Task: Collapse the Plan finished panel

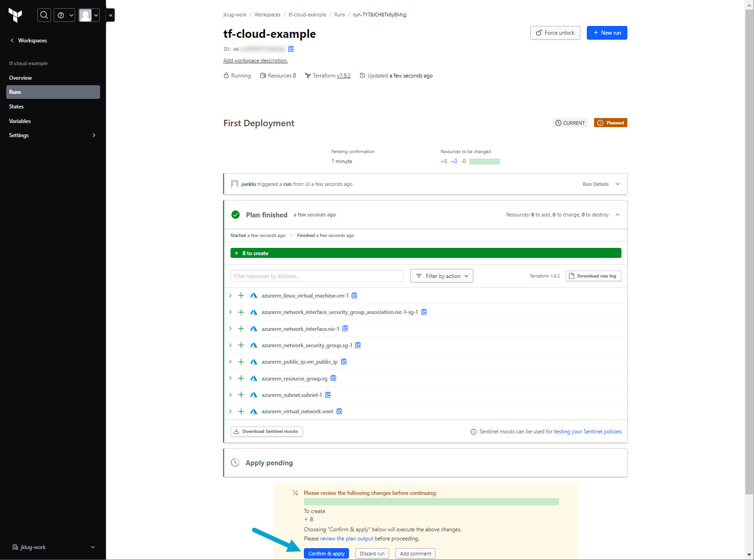Action: [x=617, y=215]
